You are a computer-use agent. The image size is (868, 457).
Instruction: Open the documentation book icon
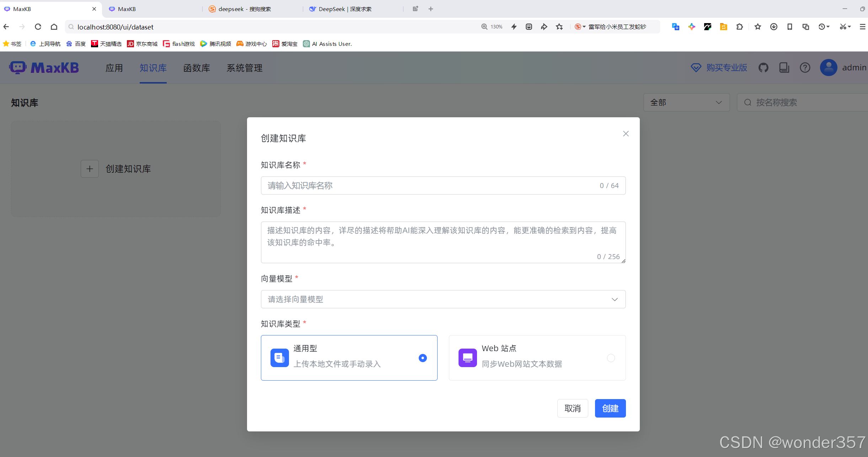tap(784, 68)
